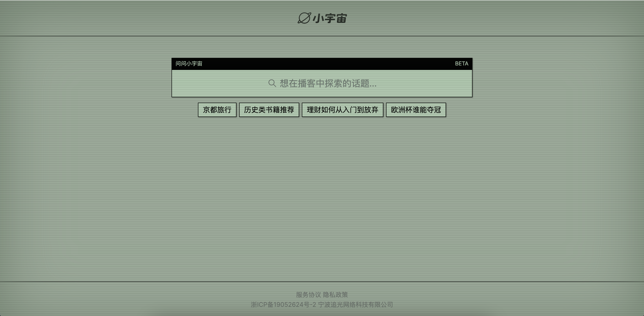
Task: Open the 服务协议 link
Action: [308, 295]
